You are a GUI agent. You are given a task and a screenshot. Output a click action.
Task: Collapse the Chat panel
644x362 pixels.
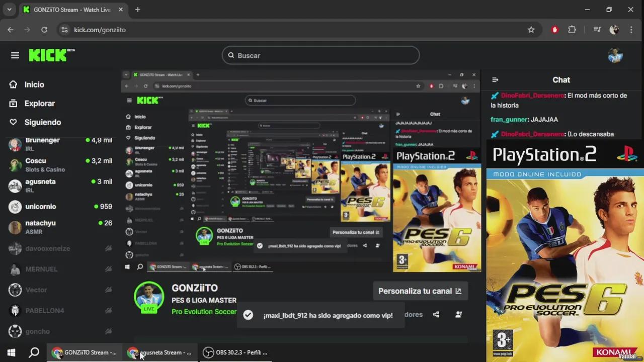(x=495, y=80)
